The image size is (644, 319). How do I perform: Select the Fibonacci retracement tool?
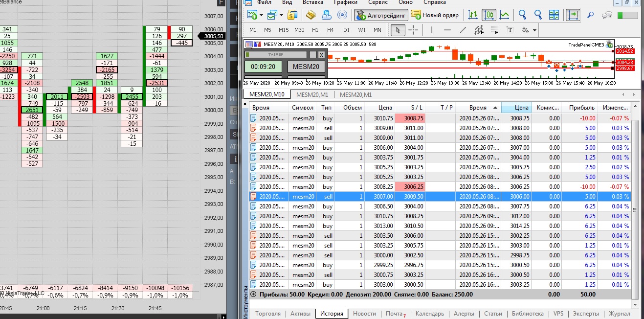494,30
